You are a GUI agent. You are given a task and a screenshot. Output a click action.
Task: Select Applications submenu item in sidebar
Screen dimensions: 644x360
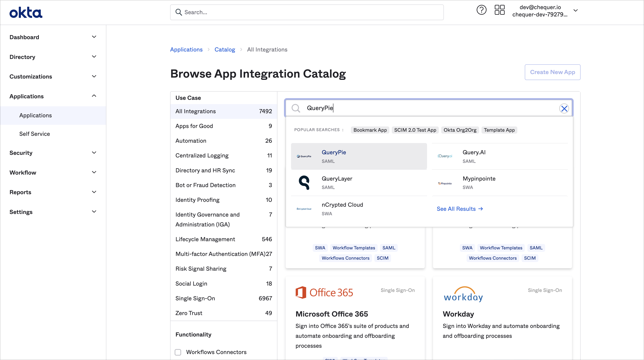(x=53, y=115)
